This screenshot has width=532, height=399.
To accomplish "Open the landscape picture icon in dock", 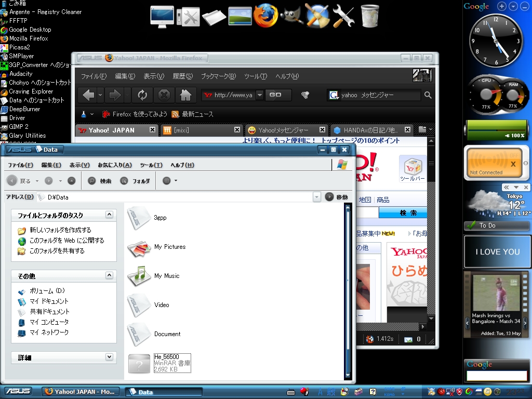I will (x=240, y=17).
